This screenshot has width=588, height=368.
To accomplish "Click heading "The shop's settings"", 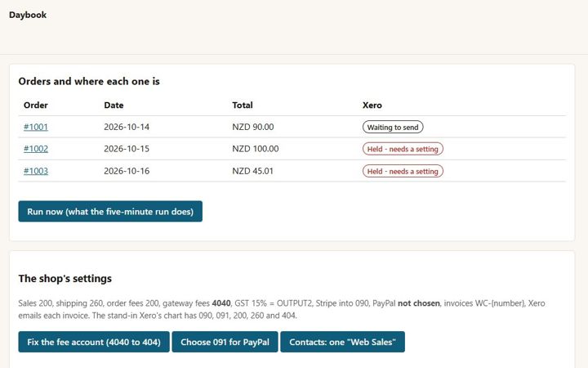I will pyautogui.click(x=65, y=279).
